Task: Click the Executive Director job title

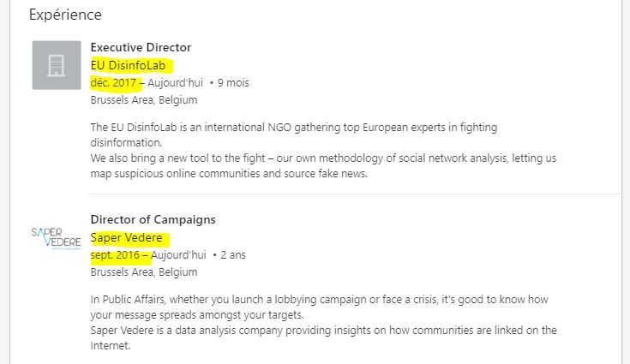Action: point(141,47)
